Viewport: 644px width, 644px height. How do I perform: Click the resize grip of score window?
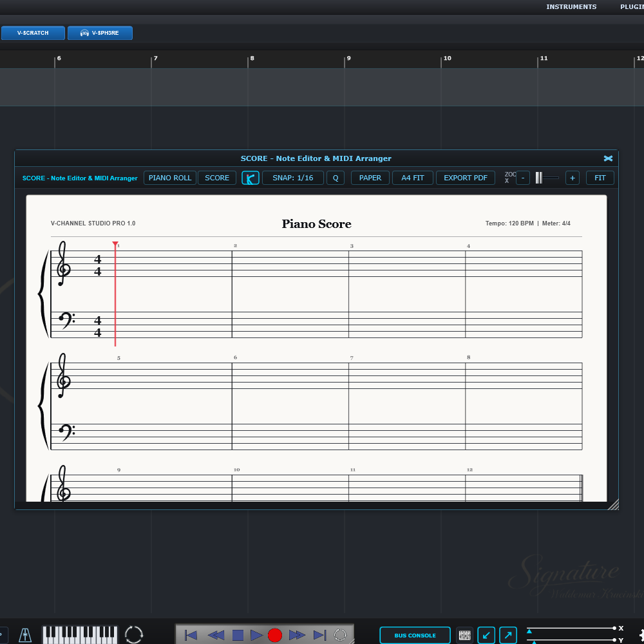613,504
